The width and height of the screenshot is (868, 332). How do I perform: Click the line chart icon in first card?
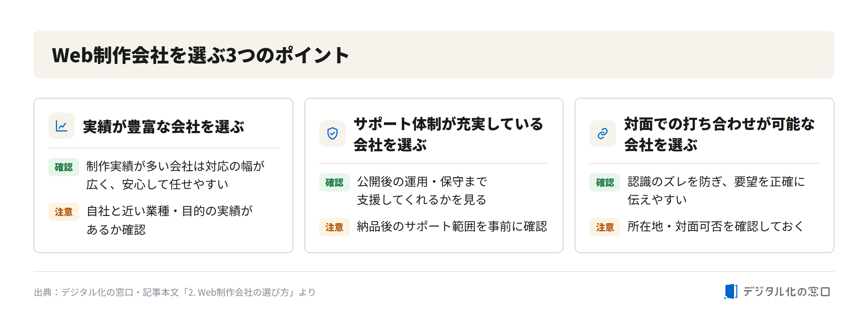pos(62,126)
